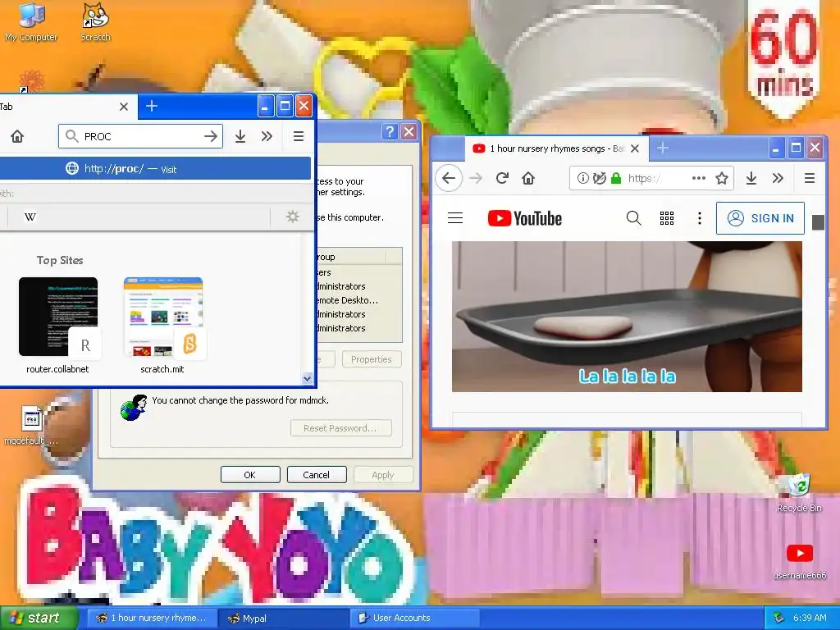The height and width of the screenshot is (630, 840).
Task: Click the help button in User Accounts dialog
Action: [x=390, y=132]
